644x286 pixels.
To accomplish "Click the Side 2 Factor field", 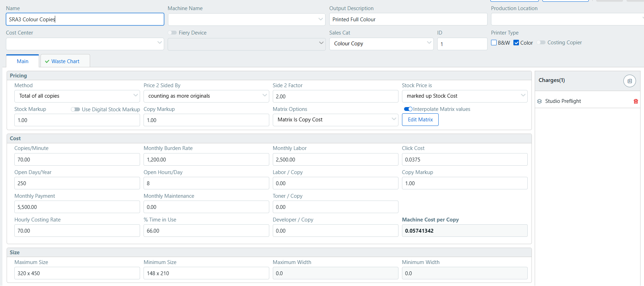I will click(335, 96).
